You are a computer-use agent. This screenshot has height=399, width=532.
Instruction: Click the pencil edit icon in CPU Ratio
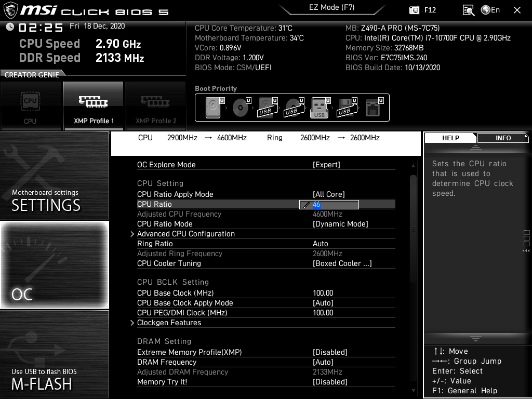pyautogui.click(x=307, y=205)
